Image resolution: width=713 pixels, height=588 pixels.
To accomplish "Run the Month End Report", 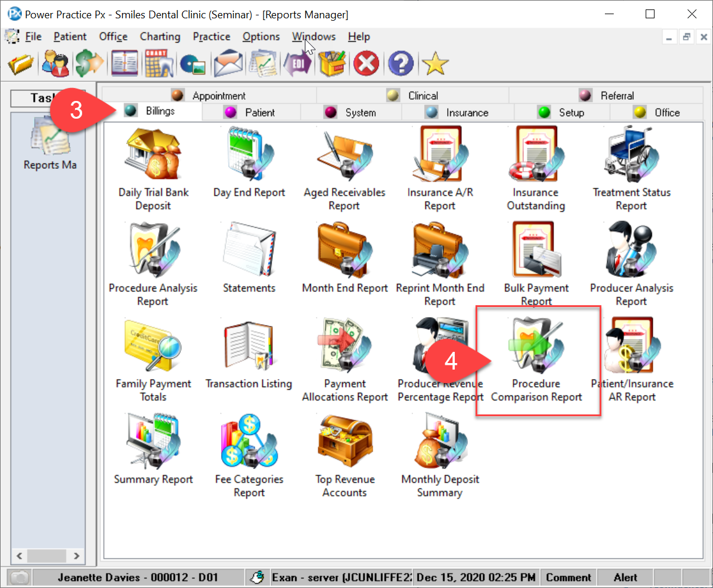I will pos(344,259).
